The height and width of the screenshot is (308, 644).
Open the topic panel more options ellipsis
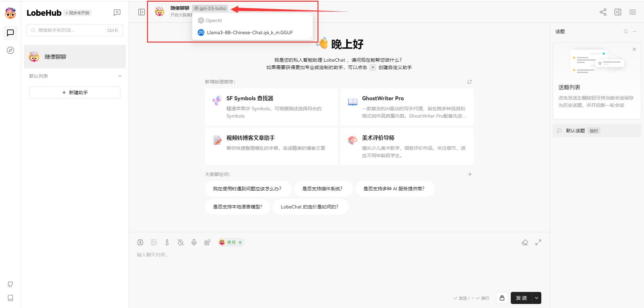click(635, 32)
